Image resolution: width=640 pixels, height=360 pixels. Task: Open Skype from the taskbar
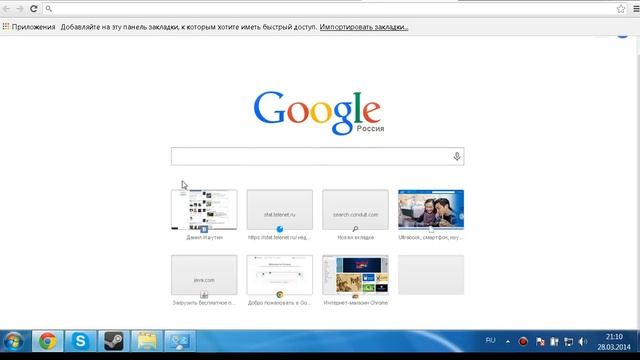tap(80, 341)
